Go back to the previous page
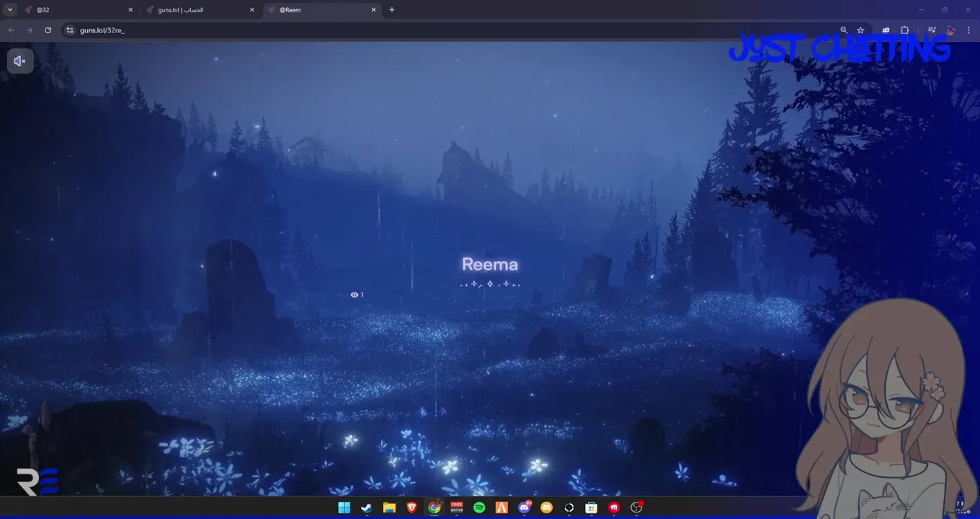Image resolution: width=980 pixels, height=519 pixels. coord(11,30)
